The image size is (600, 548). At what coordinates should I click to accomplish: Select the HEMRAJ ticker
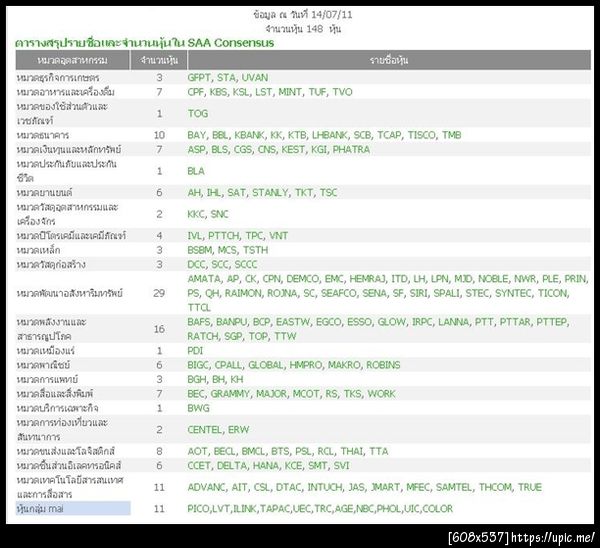(x=367, y=279)
